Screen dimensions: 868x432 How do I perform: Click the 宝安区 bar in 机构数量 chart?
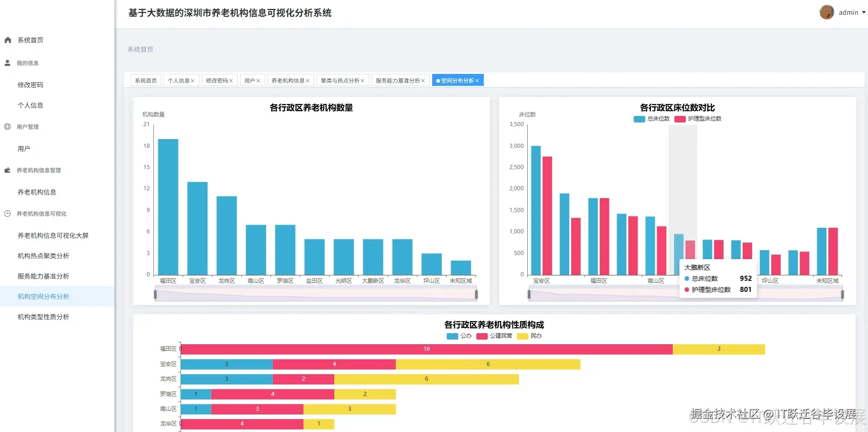pos(197,228)
